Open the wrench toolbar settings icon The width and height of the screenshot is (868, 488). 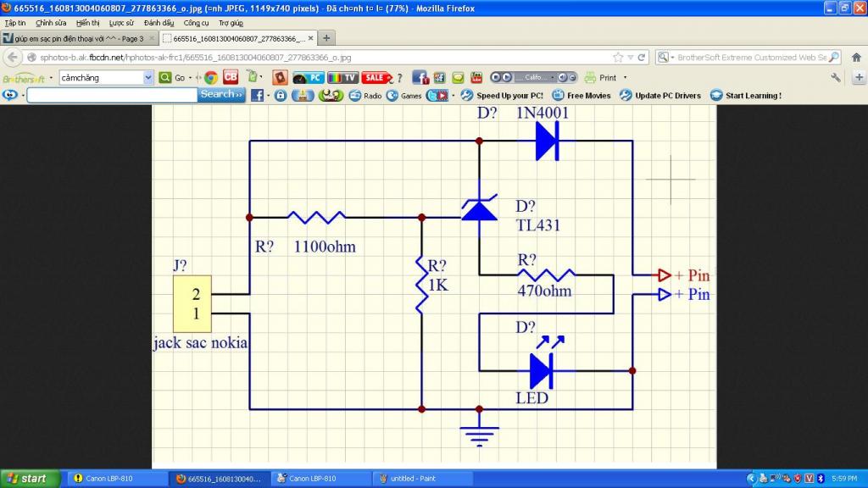(836, 78)
